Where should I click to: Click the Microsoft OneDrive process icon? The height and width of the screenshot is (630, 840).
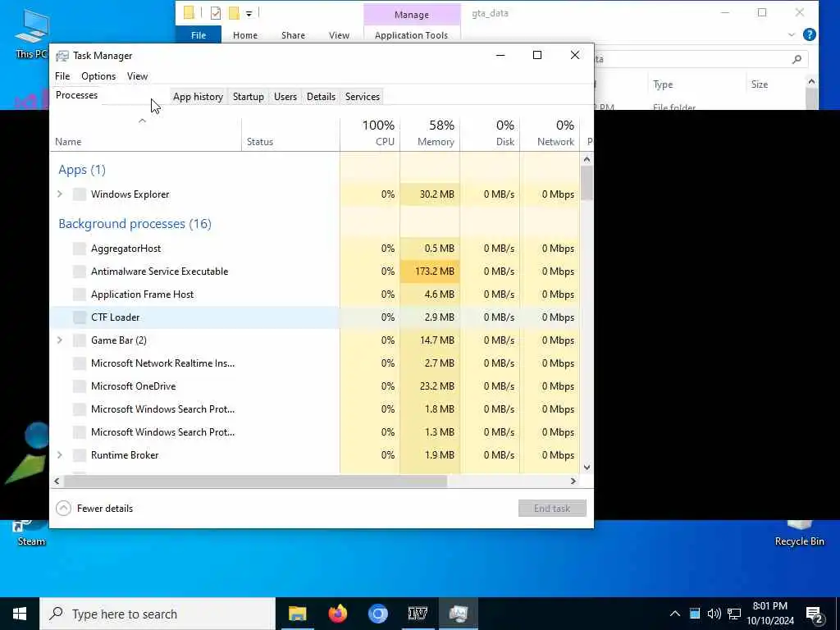pos(80,386)
